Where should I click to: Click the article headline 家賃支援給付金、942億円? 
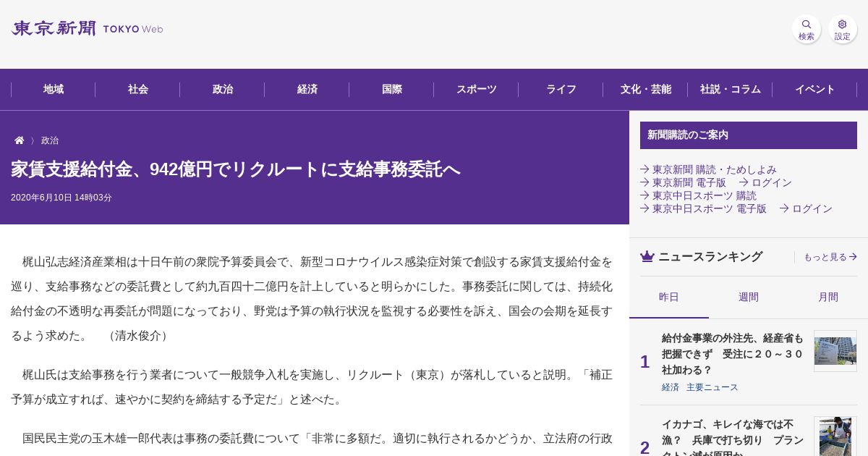pos(236,169)
